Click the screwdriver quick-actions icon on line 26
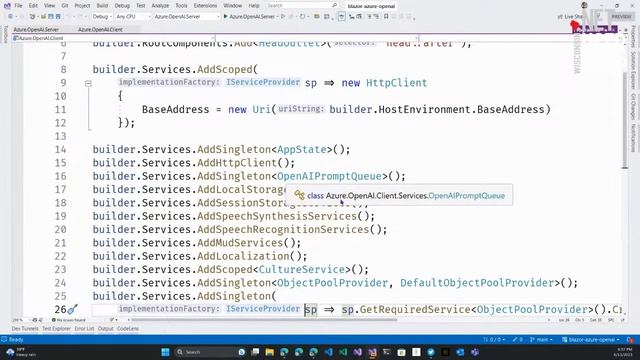640x360 pixels. [x=73, y=309]
